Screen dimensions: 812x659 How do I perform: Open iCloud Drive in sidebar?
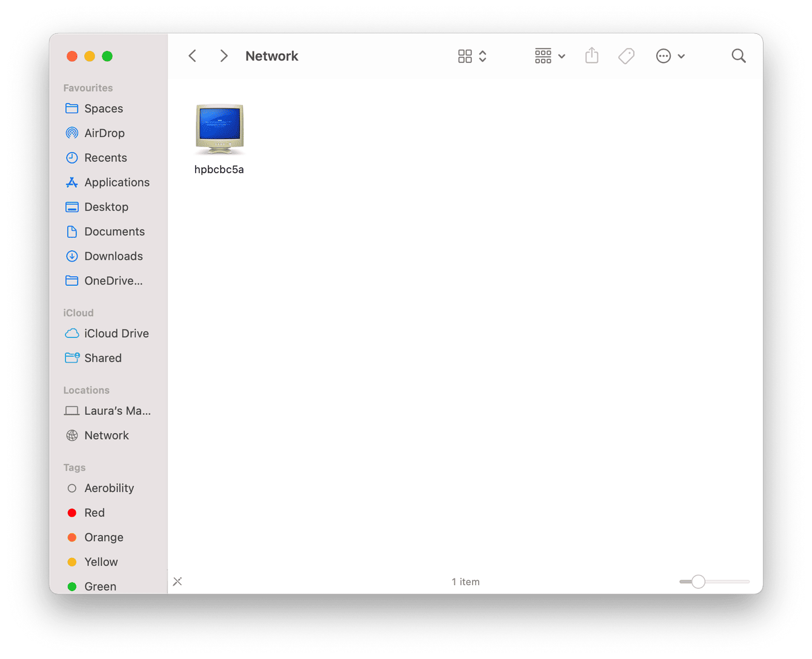tap(116, 334)
